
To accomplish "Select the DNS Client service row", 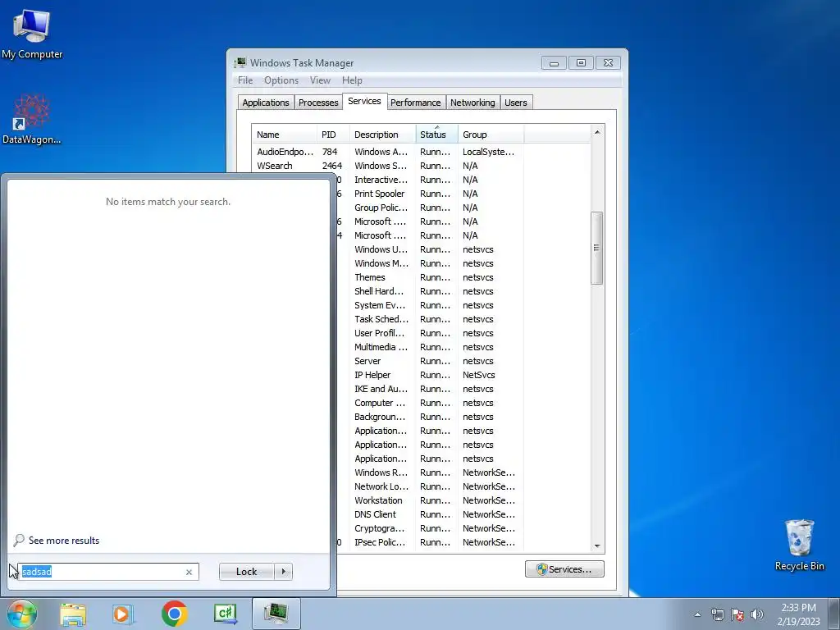I will click(463, 514).
